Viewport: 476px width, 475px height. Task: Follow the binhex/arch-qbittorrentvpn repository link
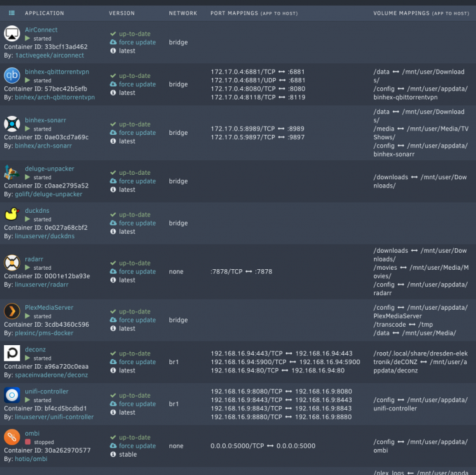[55, 98]
